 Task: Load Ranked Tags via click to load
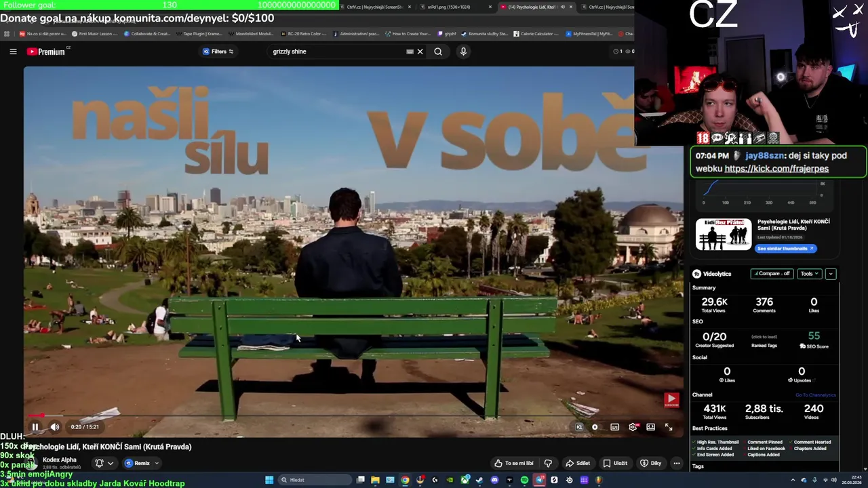tap(764, 337)
